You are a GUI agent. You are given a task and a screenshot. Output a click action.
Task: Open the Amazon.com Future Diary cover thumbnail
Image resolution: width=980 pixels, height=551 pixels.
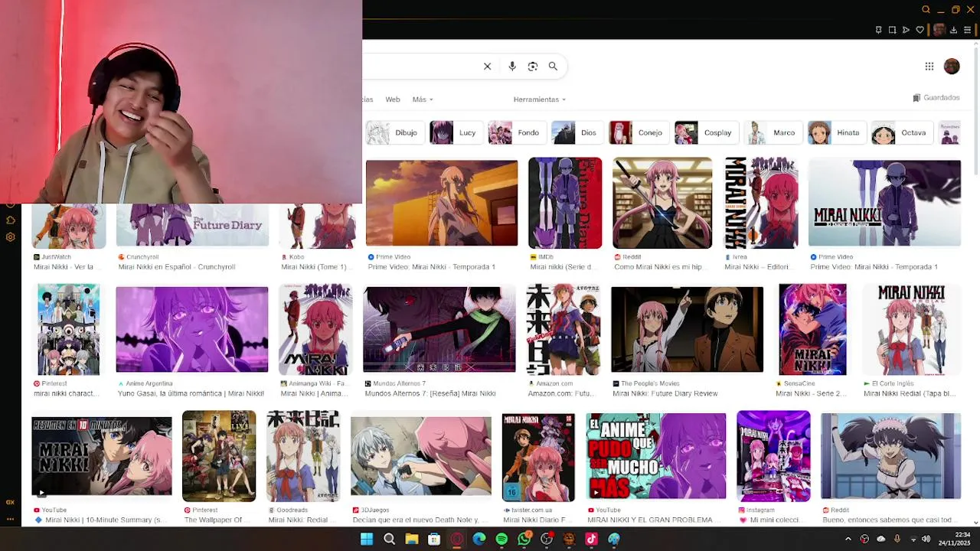pyautogui.click(x=563, y=330)
